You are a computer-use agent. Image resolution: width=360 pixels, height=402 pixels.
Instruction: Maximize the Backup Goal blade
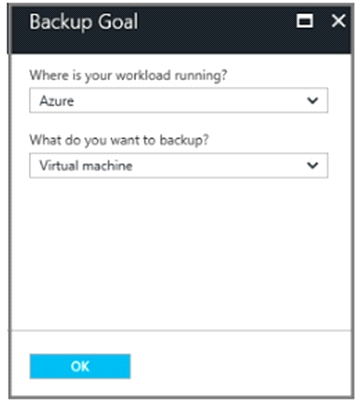click(x=305, y=21)
